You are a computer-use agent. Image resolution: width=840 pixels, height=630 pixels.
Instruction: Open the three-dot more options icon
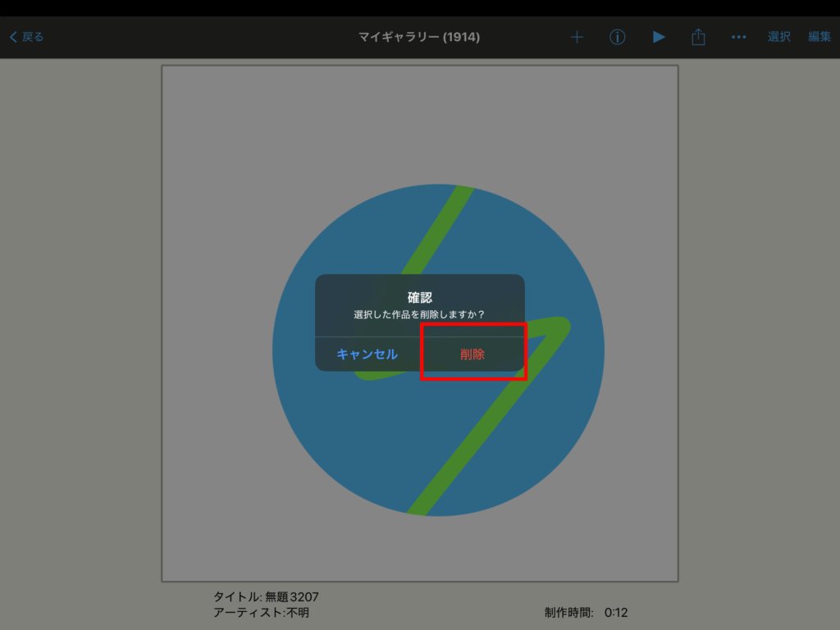pos(738,37)
